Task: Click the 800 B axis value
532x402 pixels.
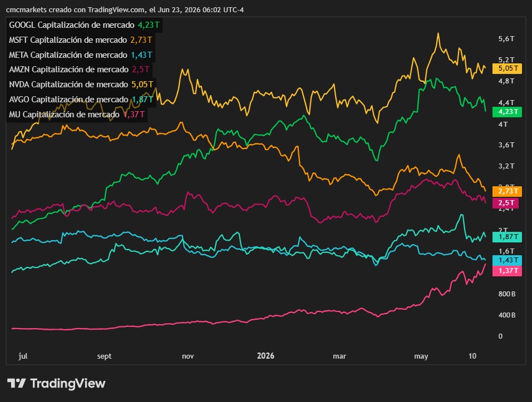Action: [x=507, y=294]
